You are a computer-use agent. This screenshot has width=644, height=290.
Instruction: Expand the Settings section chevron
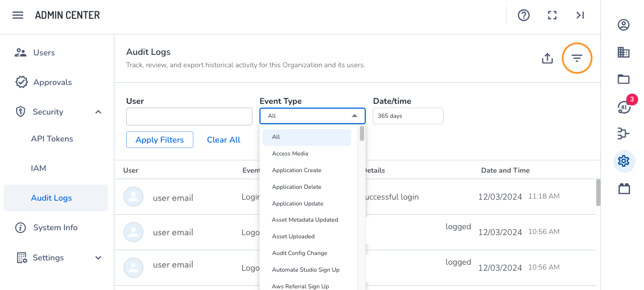tap(98, 258)
